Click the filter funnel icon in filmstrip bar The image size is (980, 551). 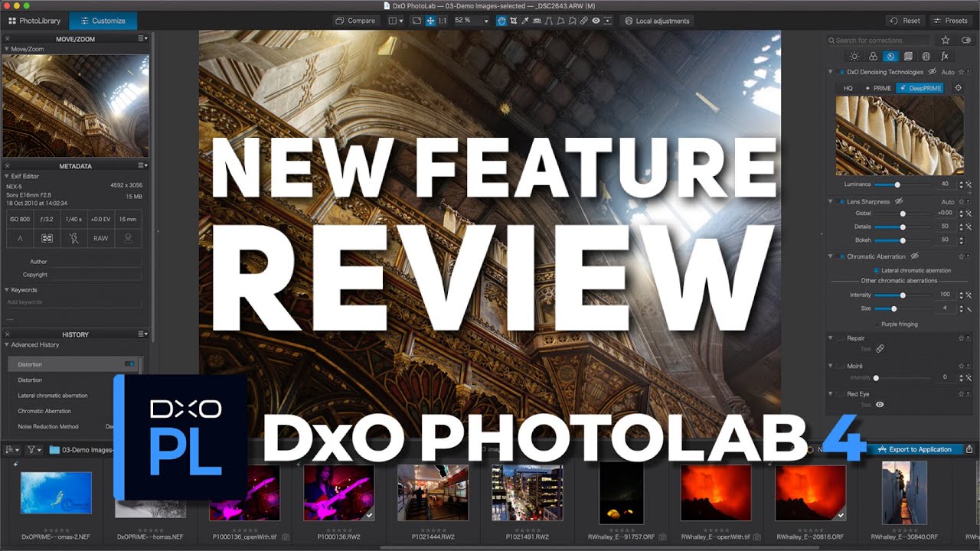tap(33, 449)
